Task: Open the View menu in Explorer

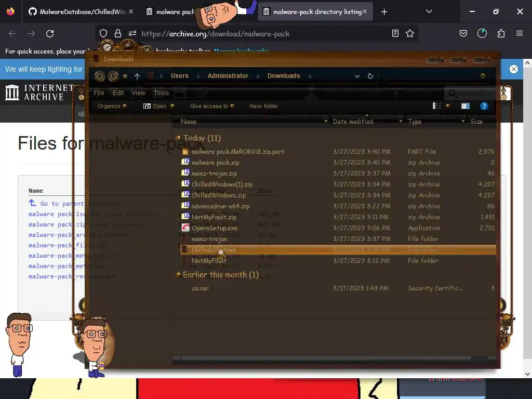Action: click(138, 92)
